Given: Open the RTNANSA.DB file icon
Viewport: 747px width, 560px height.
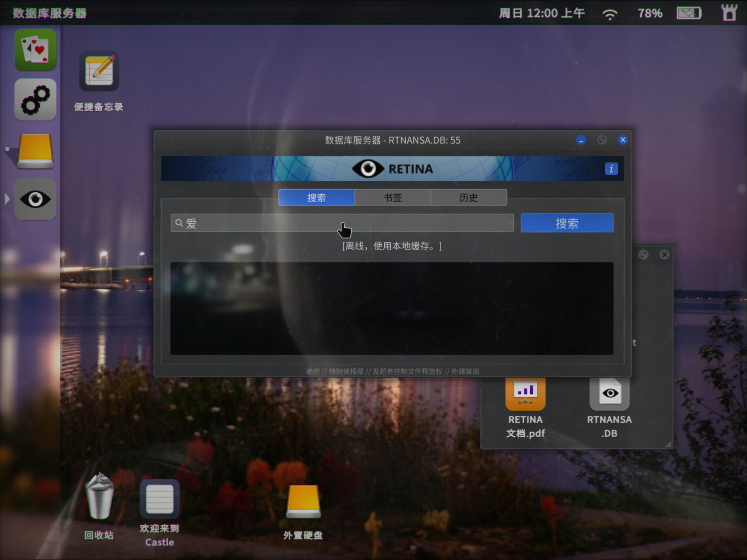Looking at the screenshot, I should point(609,394).
